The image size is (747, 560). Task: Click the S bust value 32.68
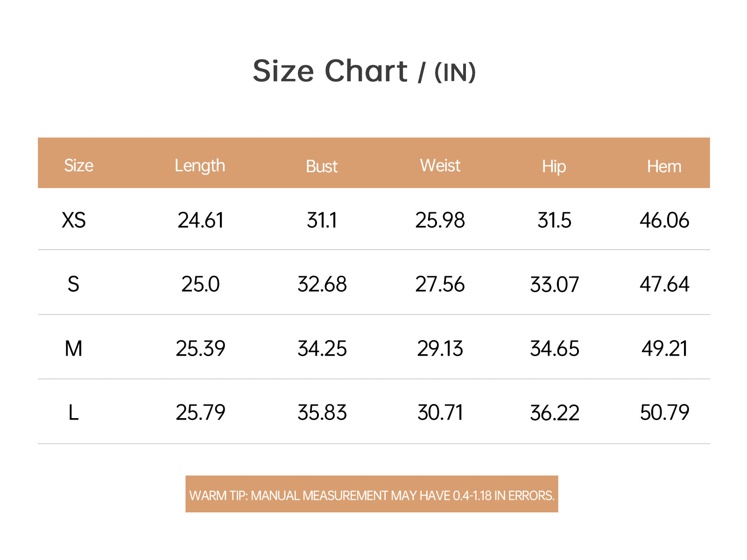pos(322,284)
